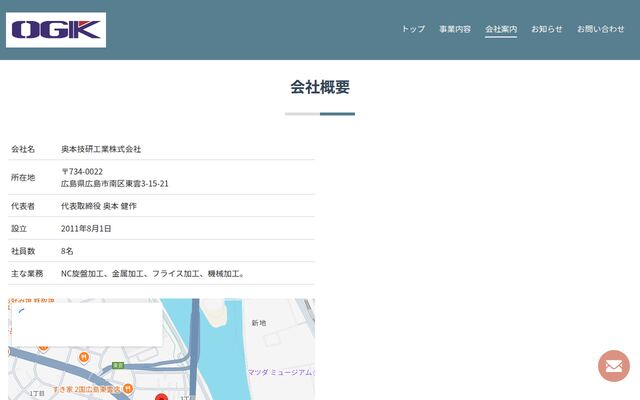Click the 主な業務 row label
Viewport: 640px width, 400px height.
pos(27,273)
